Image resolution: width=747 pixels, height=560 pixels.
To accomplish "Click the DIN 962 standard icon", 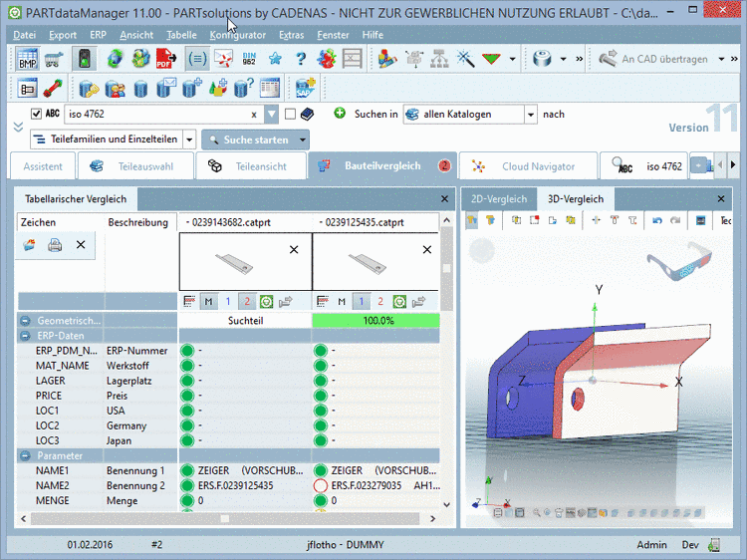I will [249, 59].
